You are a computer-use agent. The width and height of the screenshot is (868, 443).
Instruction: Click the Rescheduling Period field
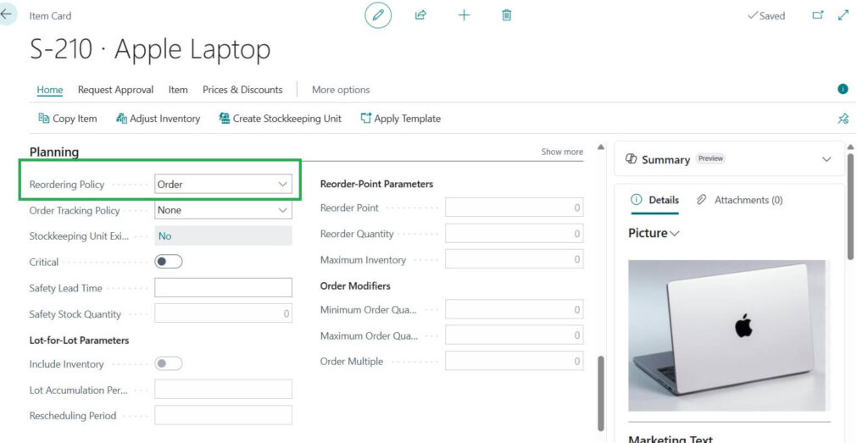tap(223, 415)
